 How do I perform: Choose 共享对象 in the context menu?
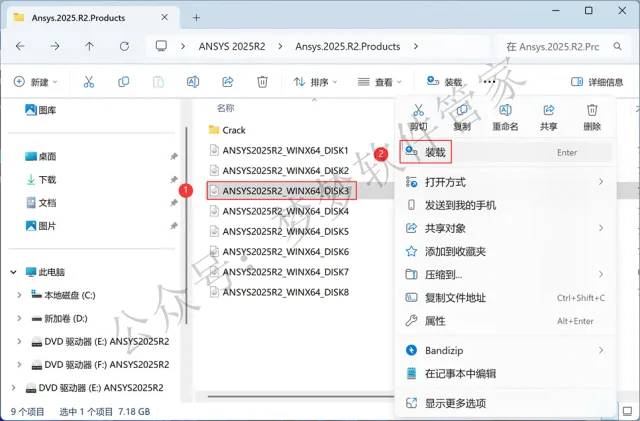[x=505, y=228]
